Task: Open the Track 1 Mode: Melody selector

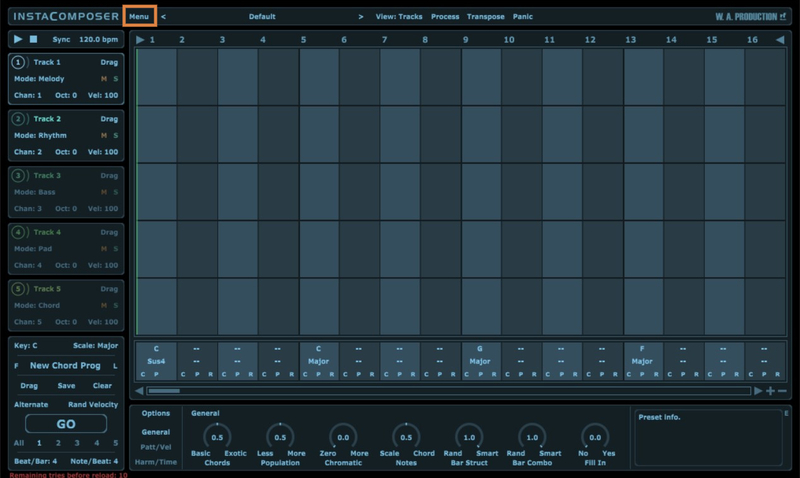Action: [x=40, y=79]
